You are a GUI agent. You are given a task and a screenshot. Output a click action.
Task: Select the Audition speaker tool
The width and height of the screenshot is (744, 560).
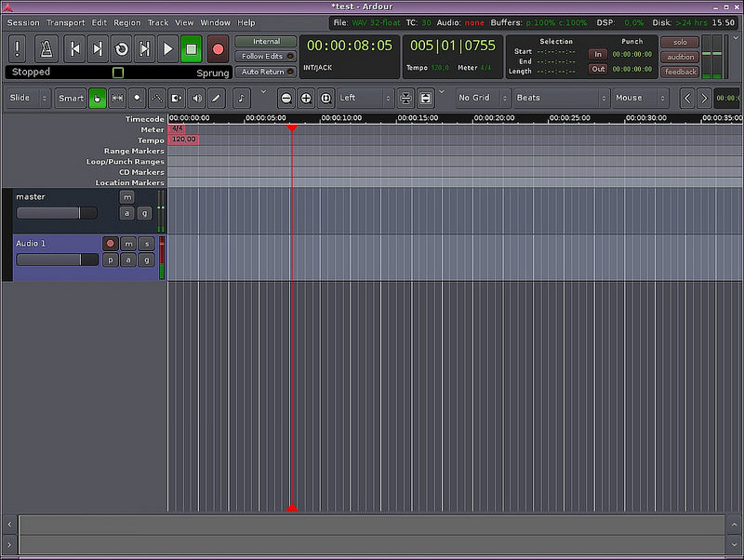pos(196,98)
